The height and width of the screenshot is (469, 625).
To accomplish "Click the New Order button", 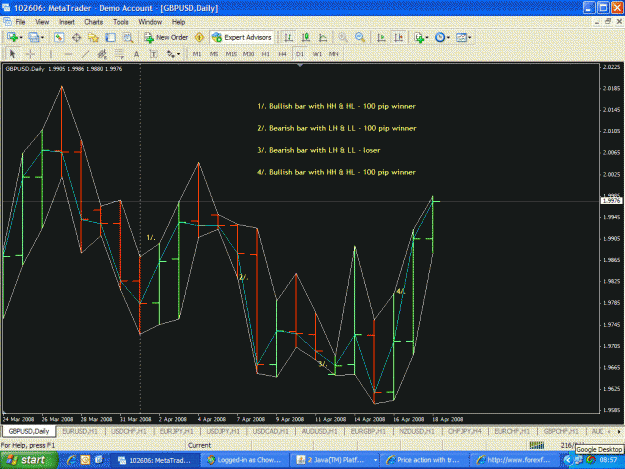I will [x=166, y=37].
